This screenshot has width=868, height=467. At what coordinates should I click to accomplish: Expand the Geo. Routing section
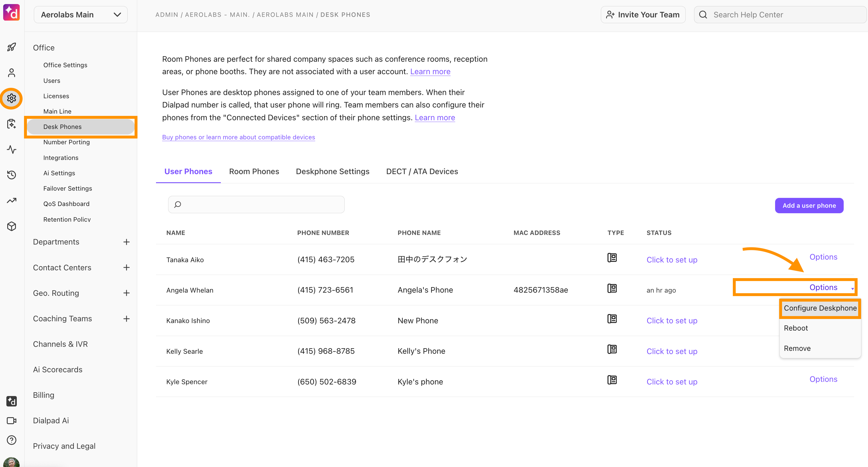(126, 293)
